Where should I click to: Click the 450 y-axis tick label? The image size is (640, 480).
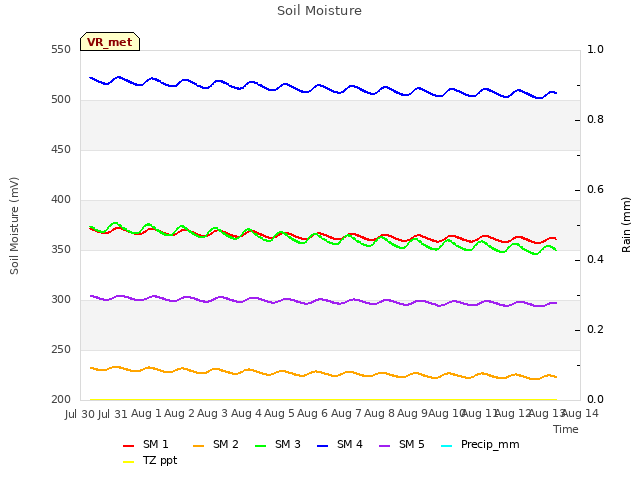point(61,149)
